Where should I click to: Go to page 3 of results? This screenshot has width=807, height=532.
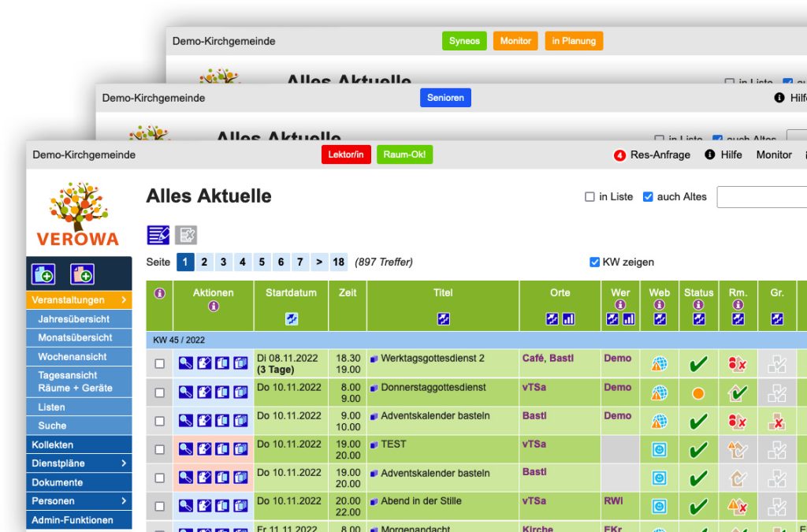coord(223,262)
